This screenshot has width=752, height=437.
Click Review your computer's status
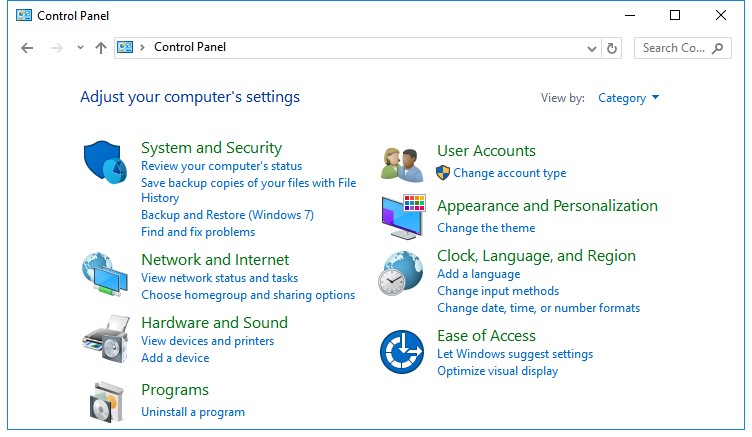click(222, 166)
